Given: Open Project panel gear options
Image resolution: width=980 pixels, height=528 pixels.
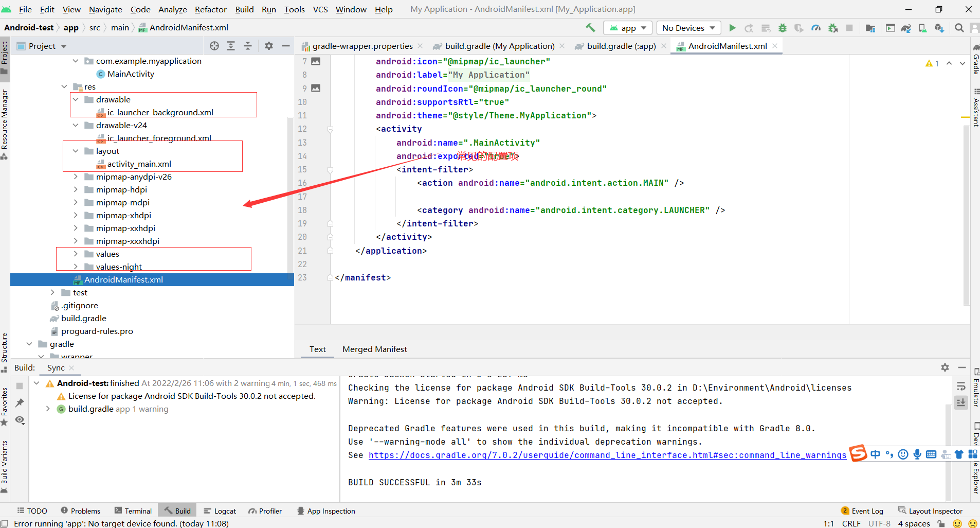Looking at the screenshot, I should pyautogui.click(x=269, y=46).
